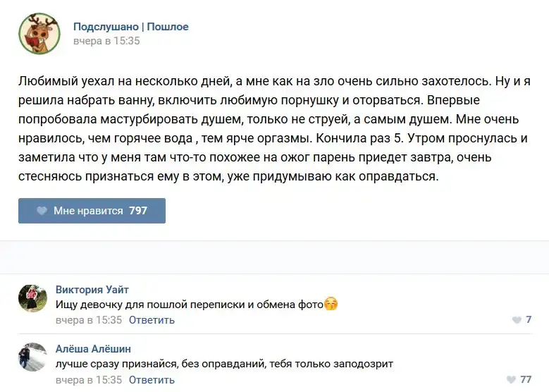Viewport: 549px width, 392px height.
Task: Open Алёша Алёшин's profile by name
Action: tap(93, 349)
